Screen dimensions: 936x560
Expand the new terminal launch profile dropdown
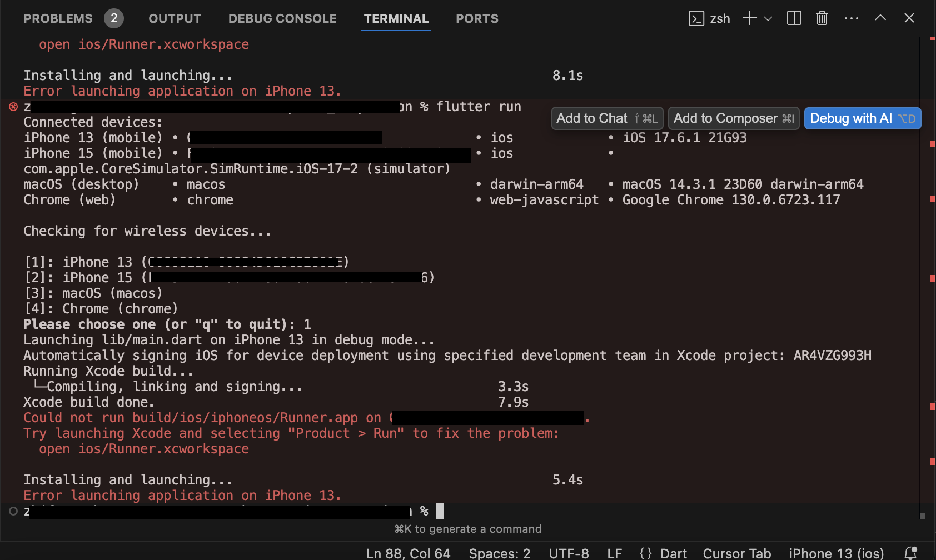(768, 18)
